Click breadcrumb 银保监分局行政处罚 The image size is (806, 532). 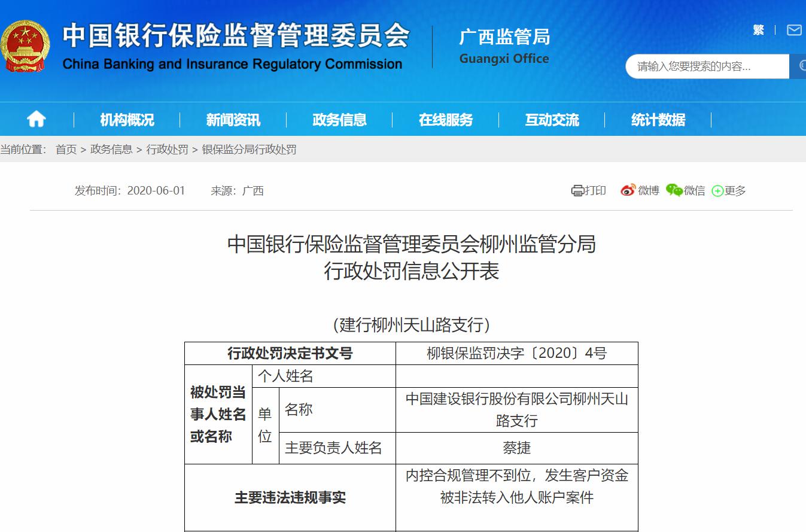pos(249,150)
